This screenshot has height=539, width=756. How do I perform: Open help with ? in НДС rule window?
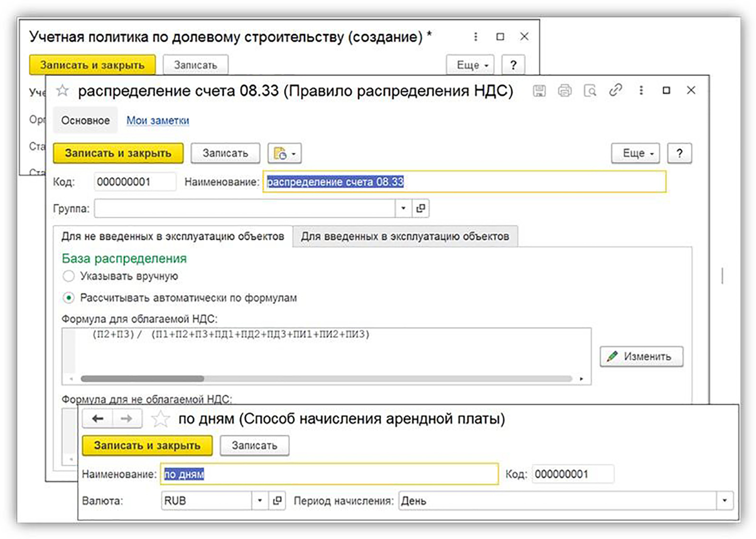(679, 153)
